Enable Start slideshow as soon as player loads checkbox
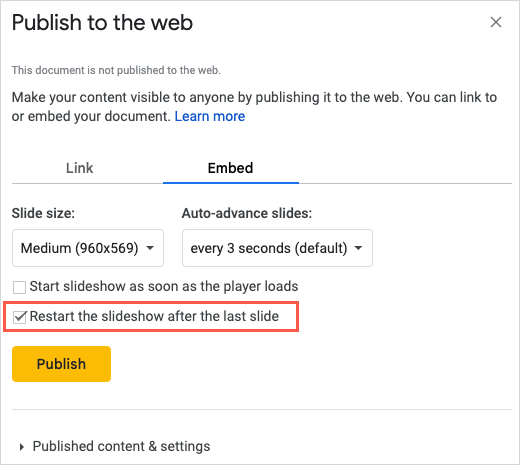 [19, 287]
